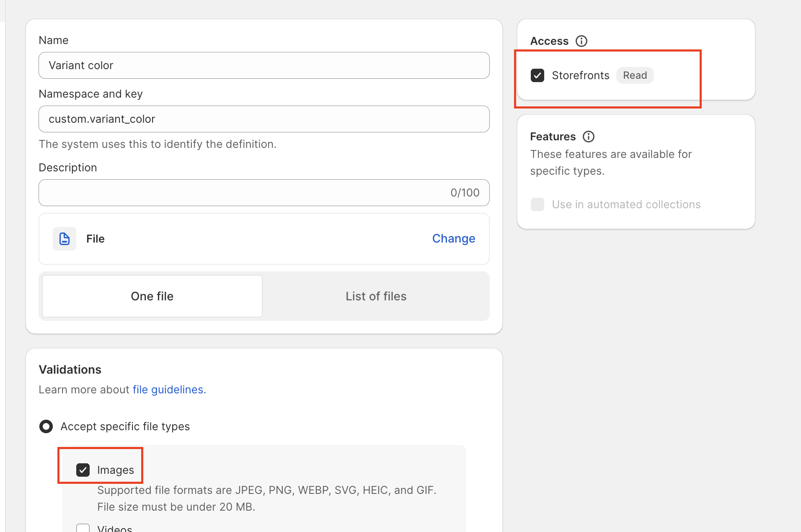Viewport: 801px width, 532px height.
Task: Click the File type label text
Action: [x=96, y=239]
